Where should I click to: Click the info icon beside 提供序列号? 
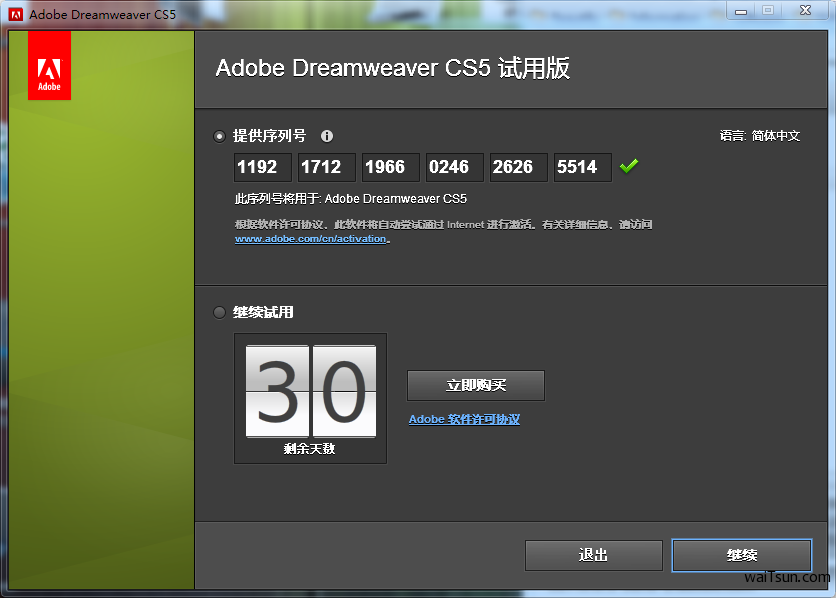click(x=327, y=136)
